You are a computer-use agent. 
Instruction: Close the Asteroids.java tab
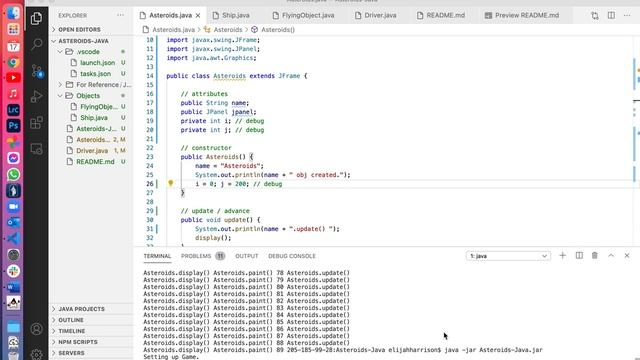pos(198,16)
